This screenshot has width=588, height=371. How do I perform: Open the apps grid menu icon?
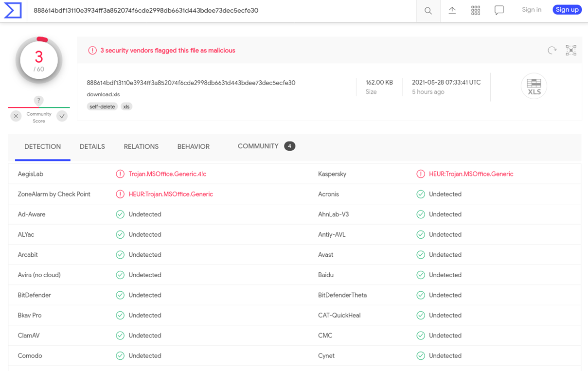click(476, 10)
